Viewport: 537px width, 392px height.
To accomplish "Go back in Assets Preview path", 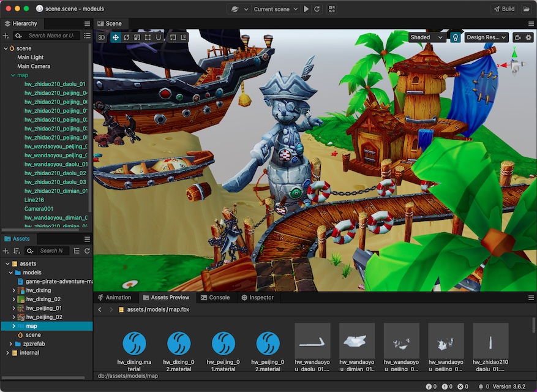I will coord(100,309).
